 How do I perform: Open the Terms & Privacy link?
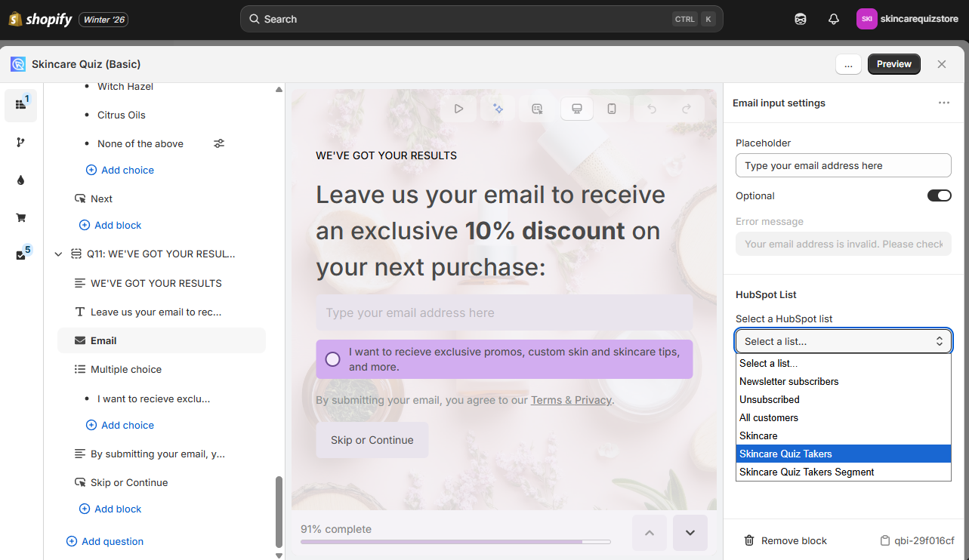(x=570, y=399)
